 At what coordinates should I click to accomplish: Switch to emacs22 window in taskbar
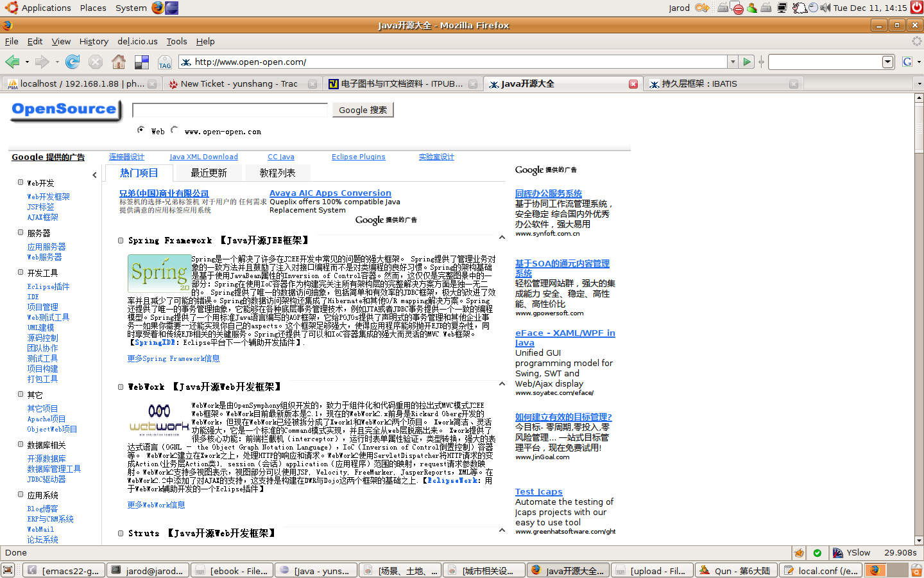click(x=63, y=570)
